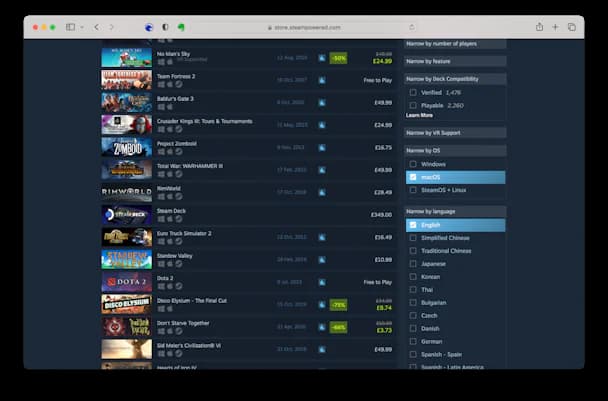Open the Euro Truck Simulator 2 title
Viewport: 608px width, 401px height.
coord(184,233)
